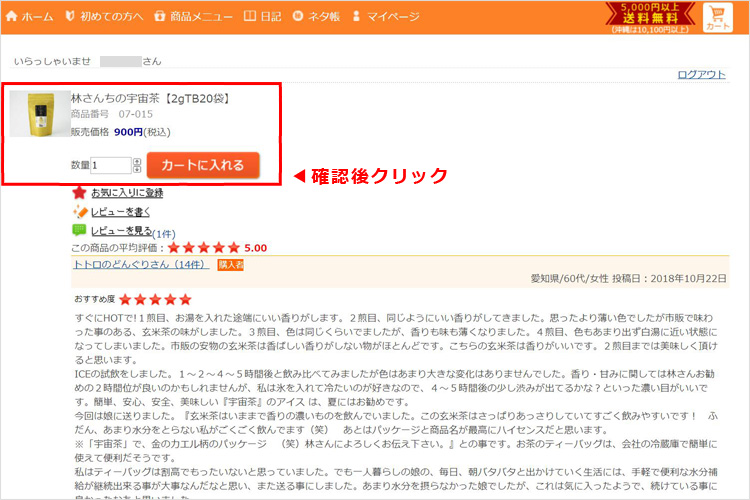Click into the 数量 quantity input field
This screenshot has height=500, width=750.
pyautogui.click(x=110, y=165)
